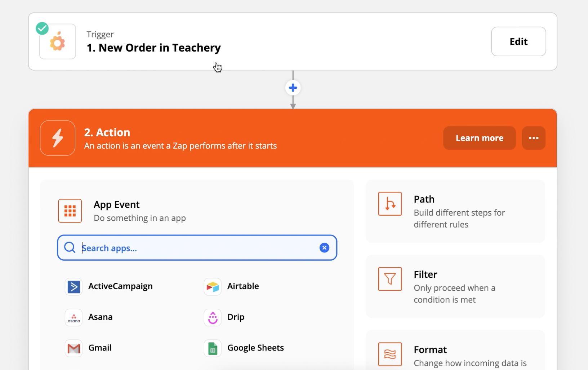Select the Google Sheets app icon
Viewport: 588px width, 370px height.
(x=213, y=348)
